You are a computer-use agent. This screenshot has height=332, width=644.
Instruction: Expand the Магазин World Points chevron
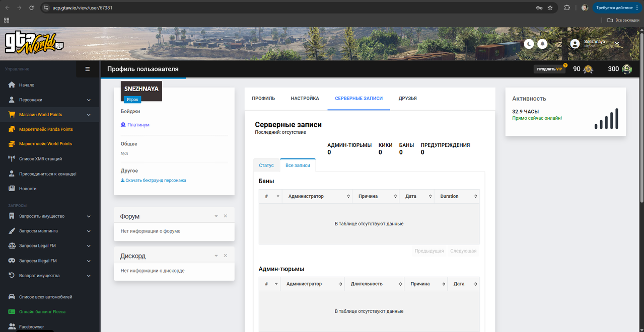tap(89, 115)
